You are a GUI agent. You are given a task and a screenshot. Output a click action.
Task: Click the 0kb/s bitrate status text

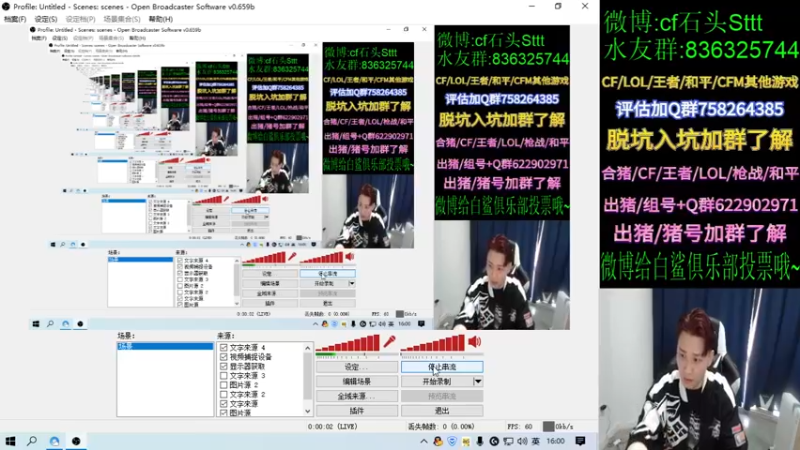pyautogui.click(x=564, y=427)
